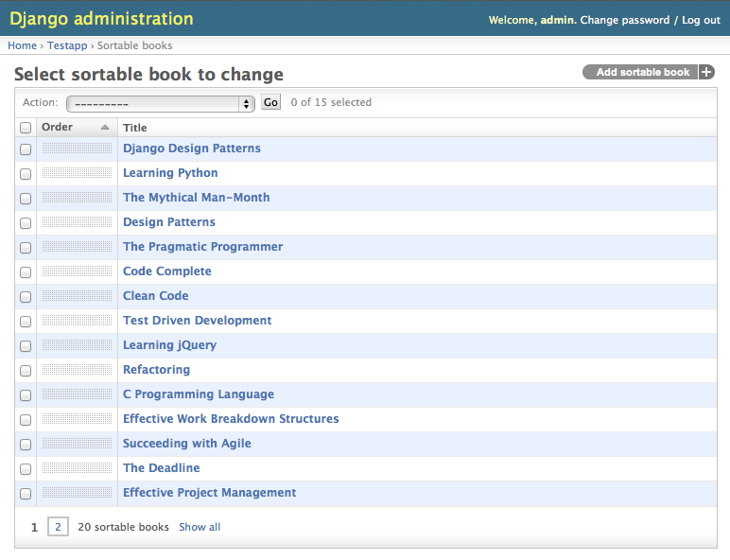Open The Pragmatic Programmer entry

[x=203, y=247]
